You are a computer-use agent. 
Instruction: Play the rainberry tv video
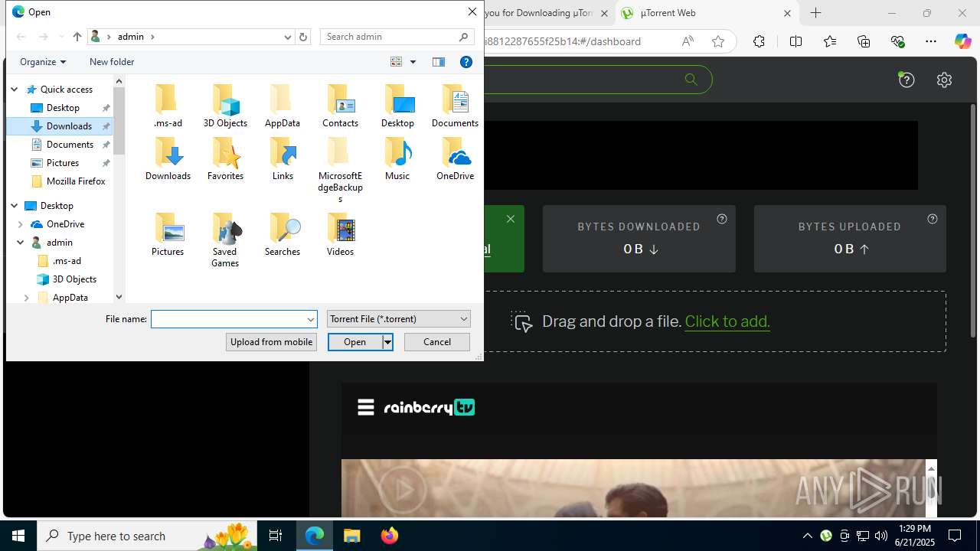tap(402, 489)
